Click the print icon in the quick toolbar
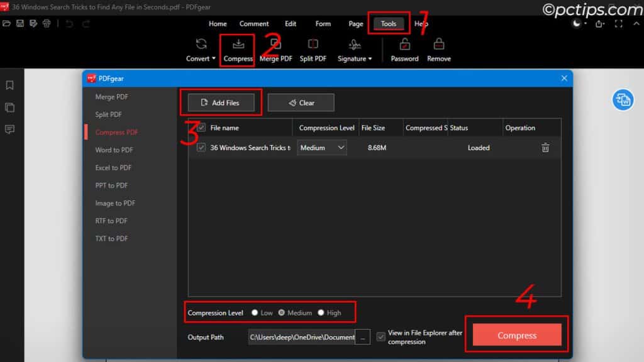644x362 pixels. [x=47, y=24]
